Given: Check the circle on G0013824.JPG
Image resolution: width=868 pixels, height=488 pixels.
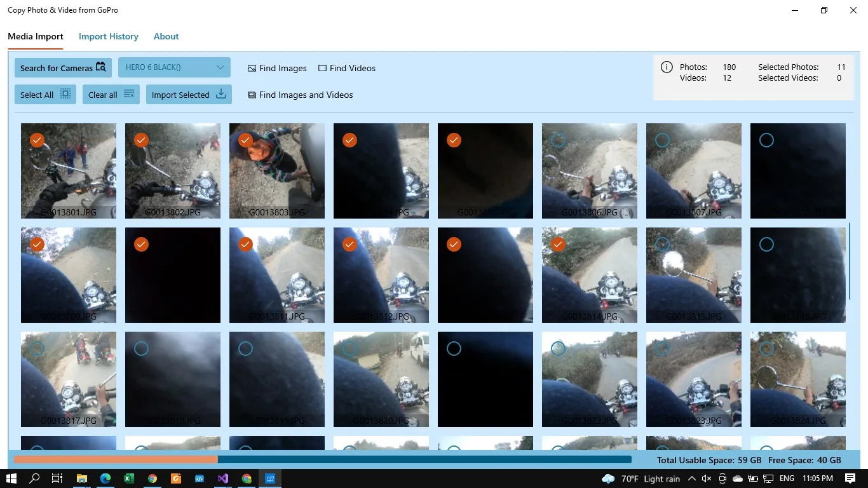Looking at the screenshot, I should (x=766, y=348).
